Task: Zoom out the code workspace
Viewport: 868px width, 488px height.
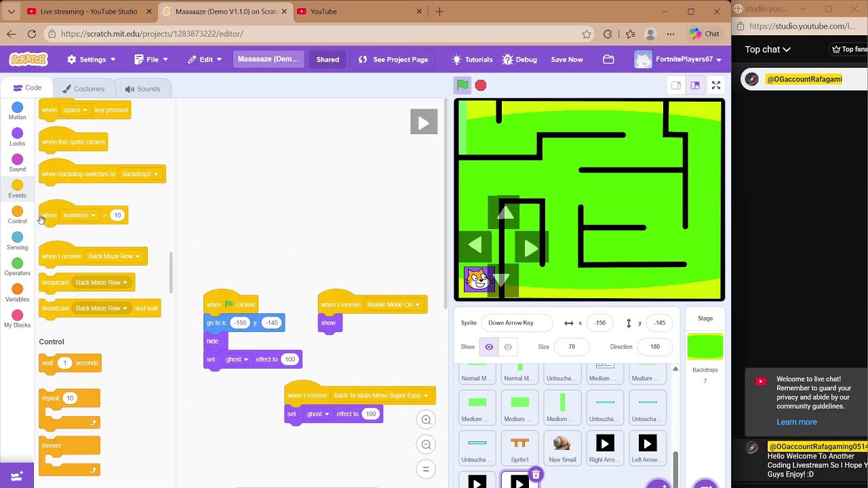Action: pos(426,445)
